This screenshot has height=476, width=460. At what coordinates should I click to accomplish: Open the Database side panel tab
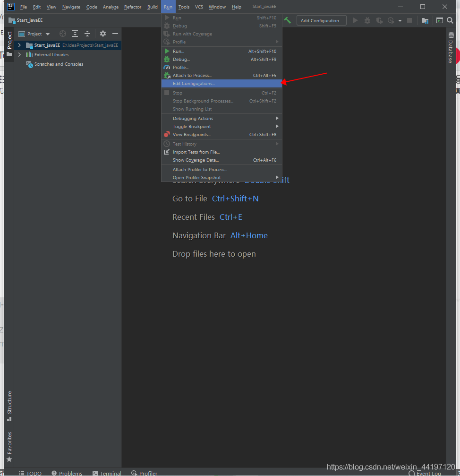(450, 50)
